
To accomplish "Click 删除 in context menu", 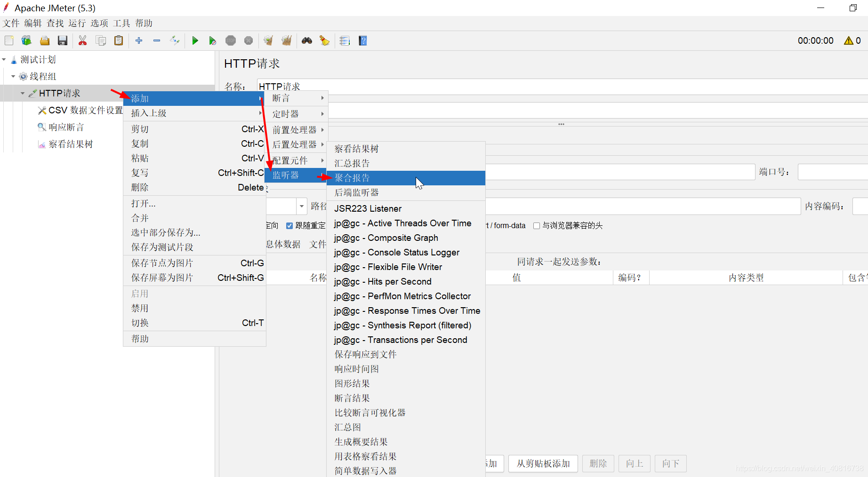I will tap(194, 187).
